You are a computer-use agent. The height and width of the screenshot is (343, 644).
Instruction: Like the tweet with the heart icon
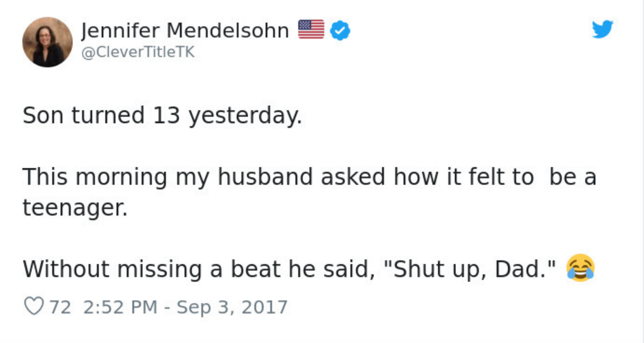(34, 307)
